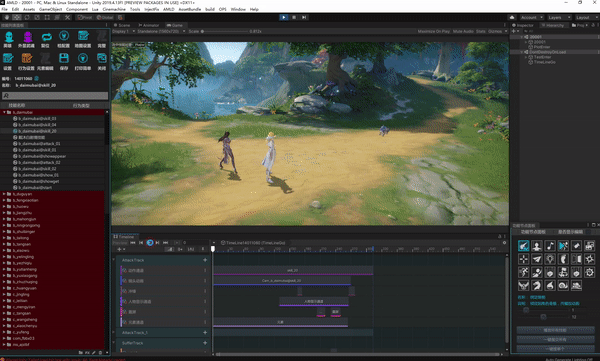This screenshot has height=361, width=600.
Task: Click the floppy disk save icon
Action: click(64, 58)
